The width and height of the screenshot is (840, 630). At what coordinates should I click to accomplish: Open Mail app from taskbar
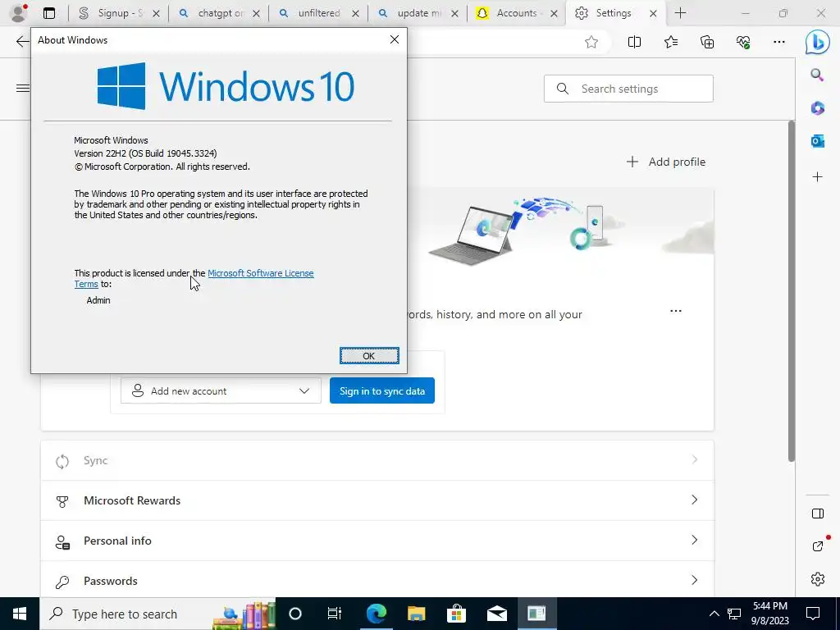[496, 614]
